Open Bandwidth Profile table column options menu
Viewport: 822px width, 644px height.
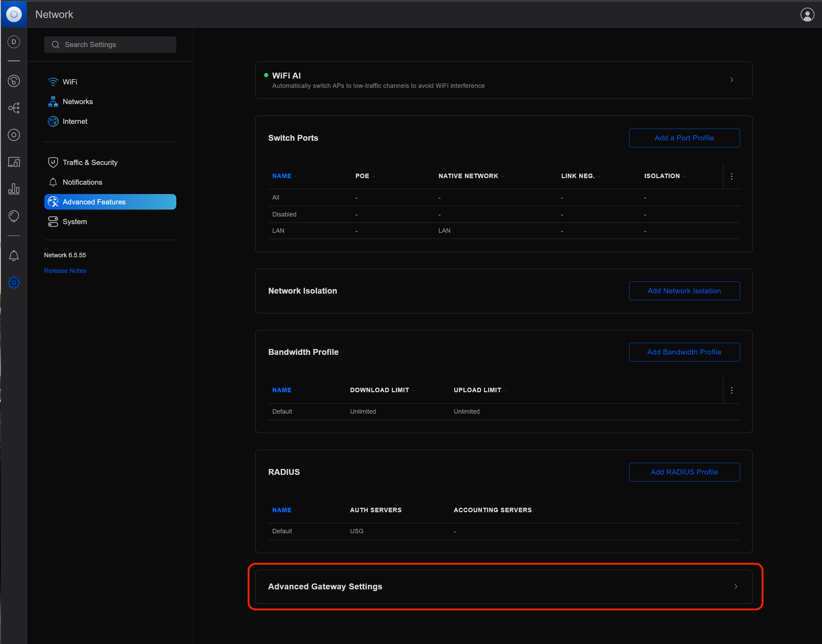click(731, 390)
